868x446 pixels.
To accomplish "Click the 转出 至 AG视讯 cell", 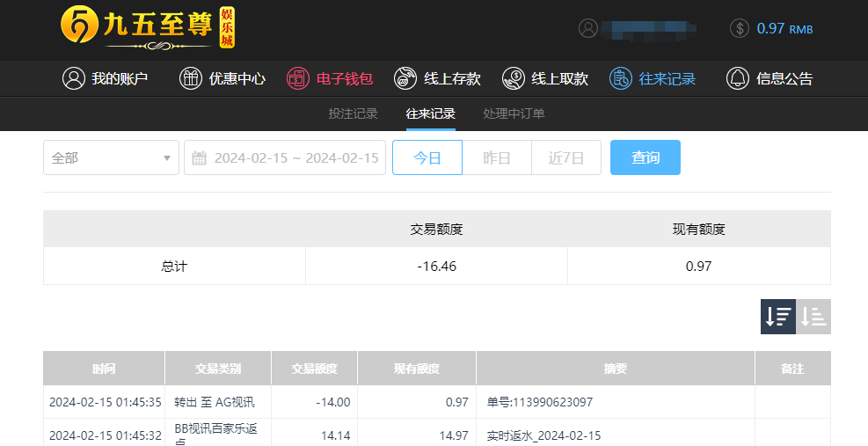I will (215, 402).
